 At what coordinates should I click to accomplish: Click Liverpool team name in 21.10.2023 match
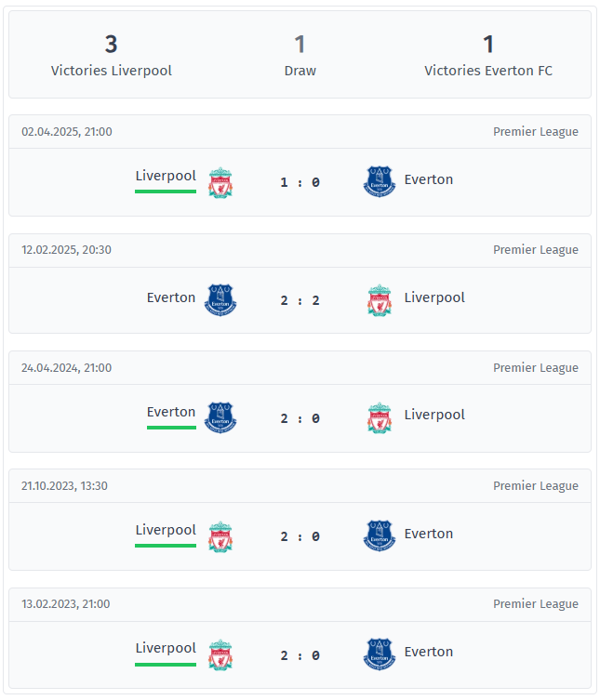point(166,530)
